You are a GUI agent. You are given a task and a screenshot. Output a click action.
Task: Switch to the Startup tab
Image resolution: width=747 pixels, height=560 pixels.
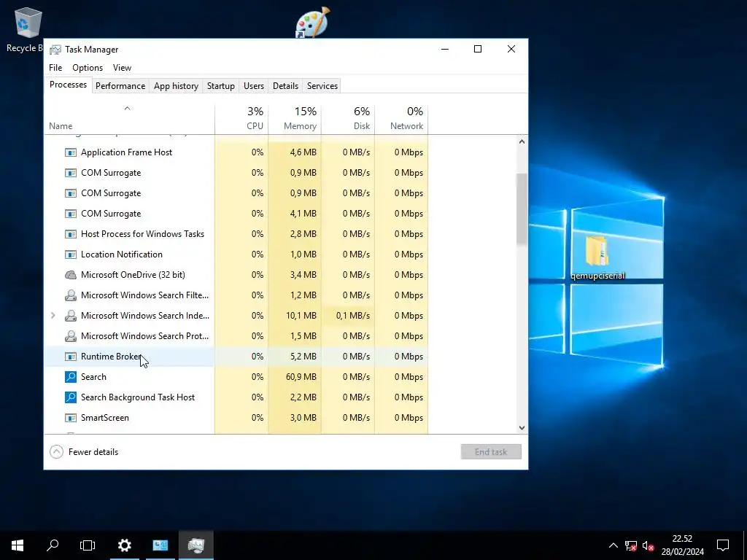coord(220,86)
